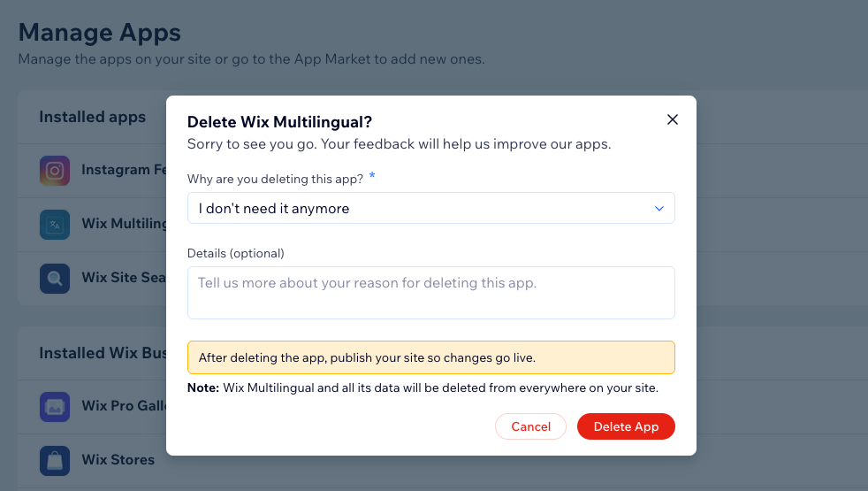
Task: Focus the Details optional text box
Action: [430, 293]
